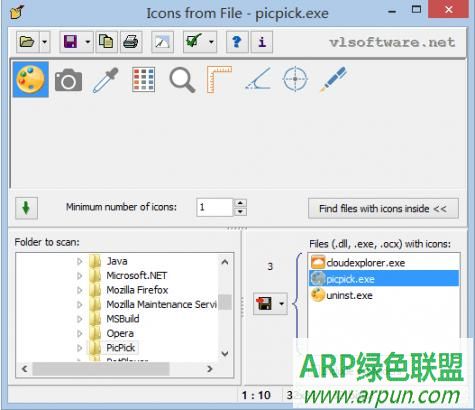Select the fountain pen icon
Screen dimensions: 475x410
coord(333,79)
